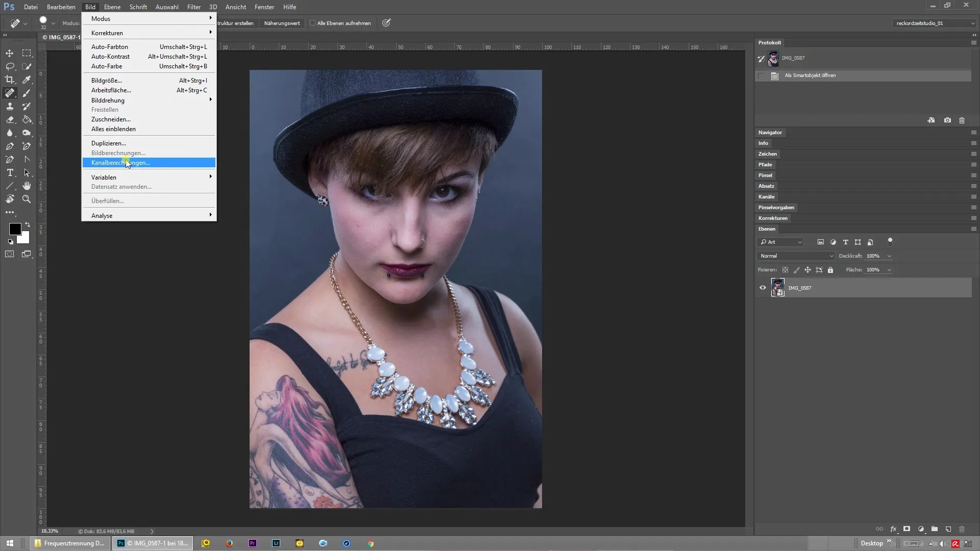980x551 pixels.
Task: Toggle pixel layer filter
Action: click(821, 242)
